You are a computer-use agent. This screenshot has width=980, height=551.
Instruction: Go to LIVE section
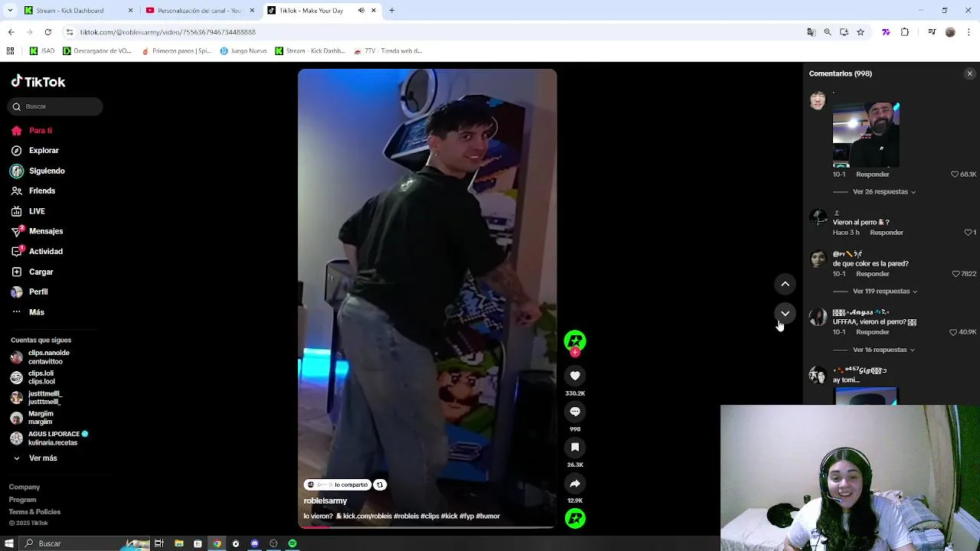pyautogui.click(x=29, y=211)
